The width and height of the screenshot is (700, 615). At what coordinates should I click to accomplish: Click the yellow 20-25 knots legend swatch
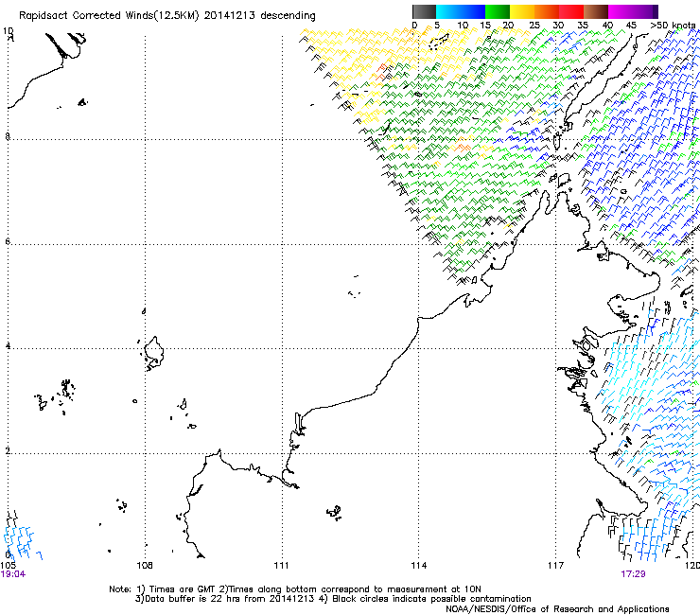point(522,11)
